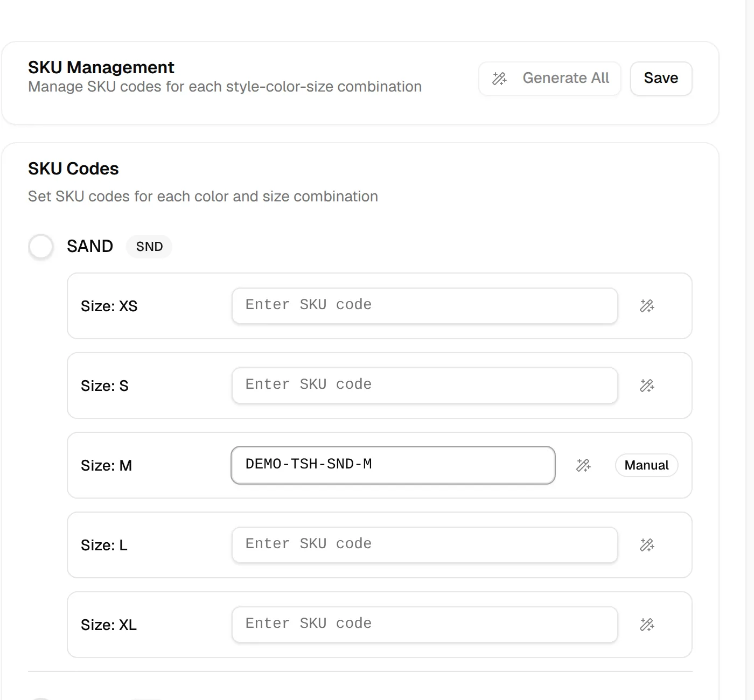Click the SAND color swatch
This screenshot has width=754, height=700.
(x=41, y=247)
